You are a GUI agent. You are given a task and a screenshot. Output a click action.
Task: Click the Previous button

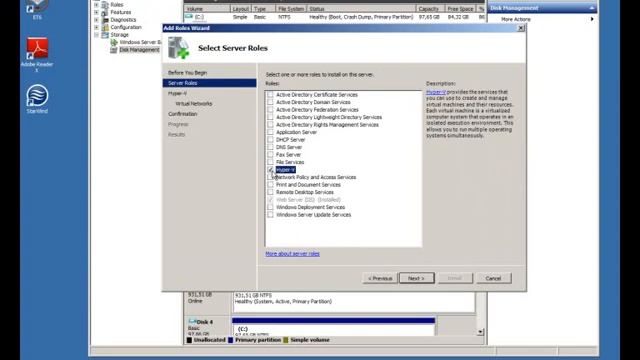(380, 278)
